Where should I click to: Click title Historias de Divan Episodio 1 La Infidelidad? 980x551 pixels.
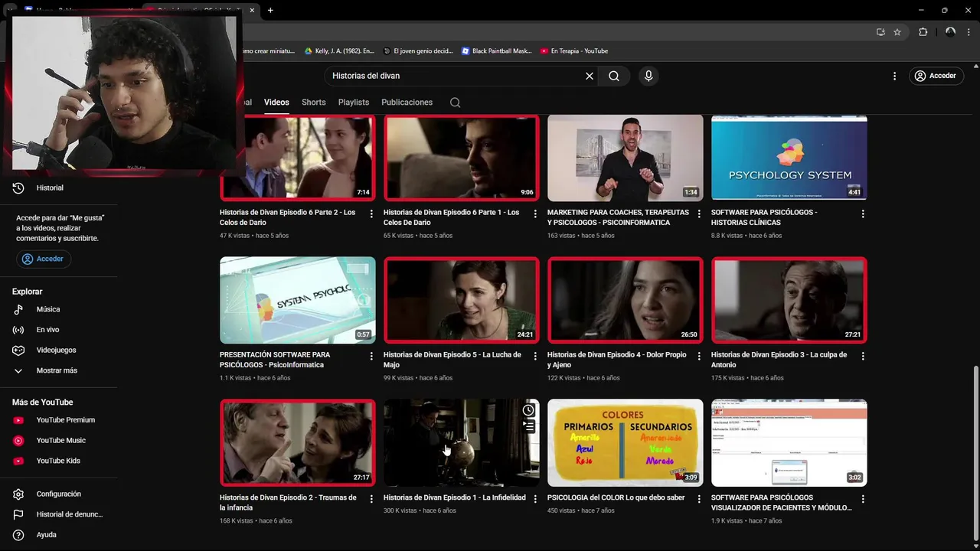tap(454, 497)
